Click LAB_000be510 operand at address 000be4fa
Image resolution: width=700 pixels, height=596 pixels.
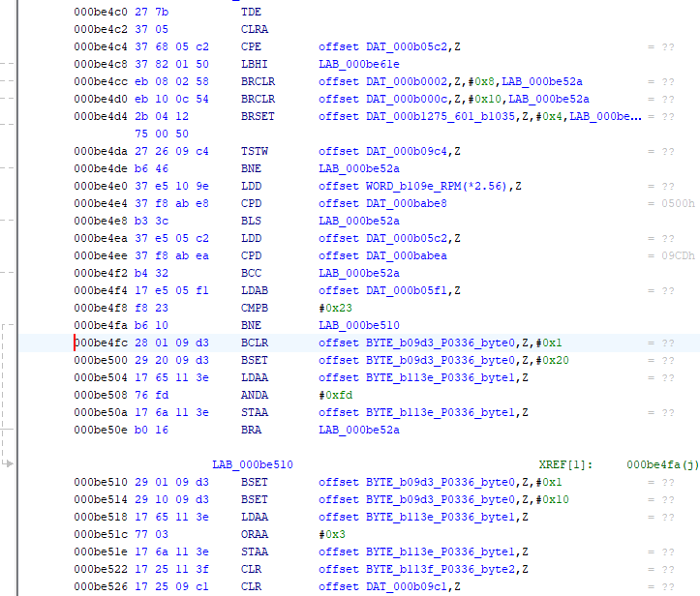pos(357,325)
